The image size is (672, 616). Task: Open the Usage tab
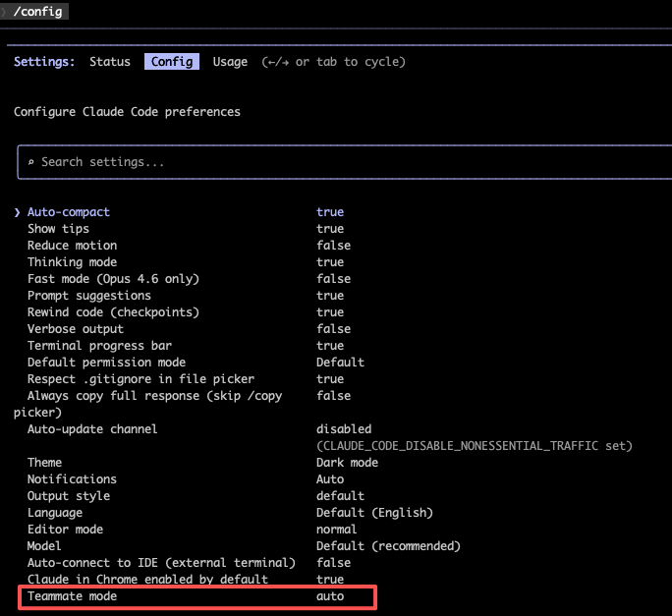[x=230, y=62]
